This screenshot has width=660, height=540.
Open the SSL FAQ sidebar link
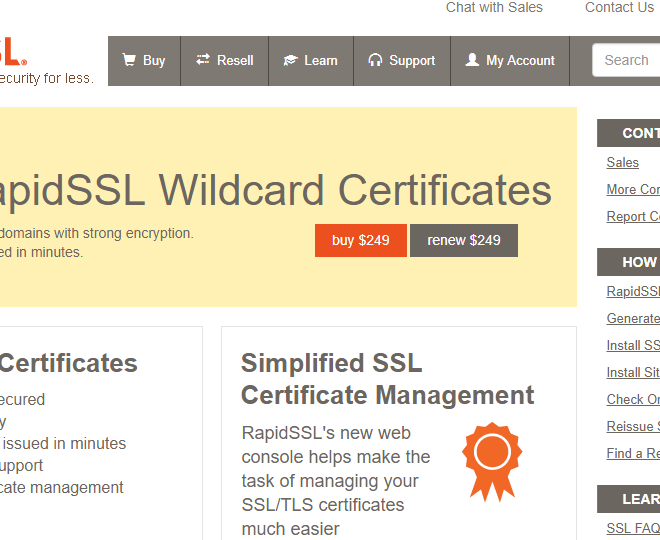633,528
